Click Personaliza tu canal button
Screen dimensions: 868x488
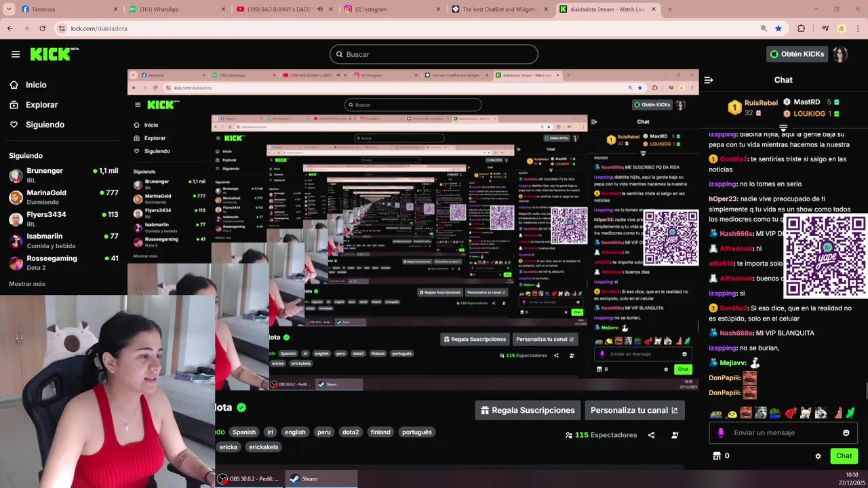tap(634, 410)
